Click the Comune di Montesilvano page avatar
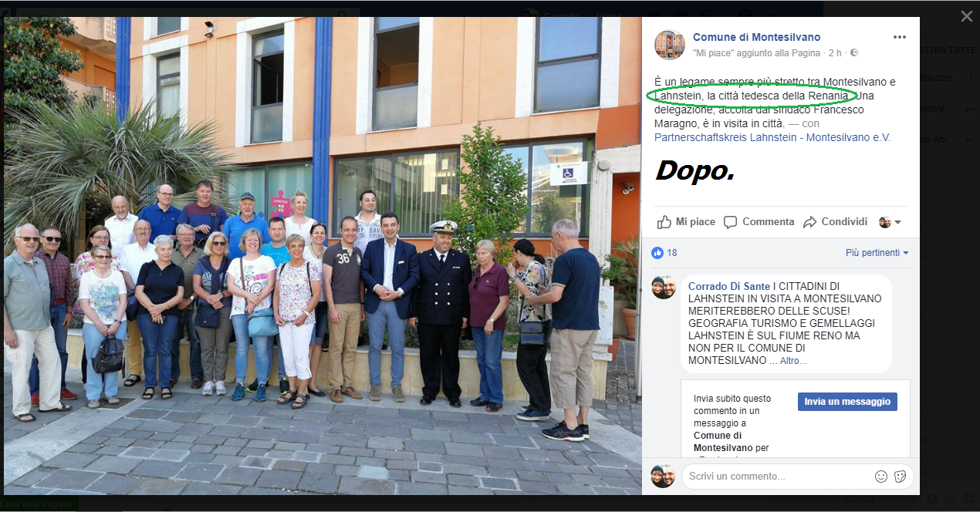 669,45
